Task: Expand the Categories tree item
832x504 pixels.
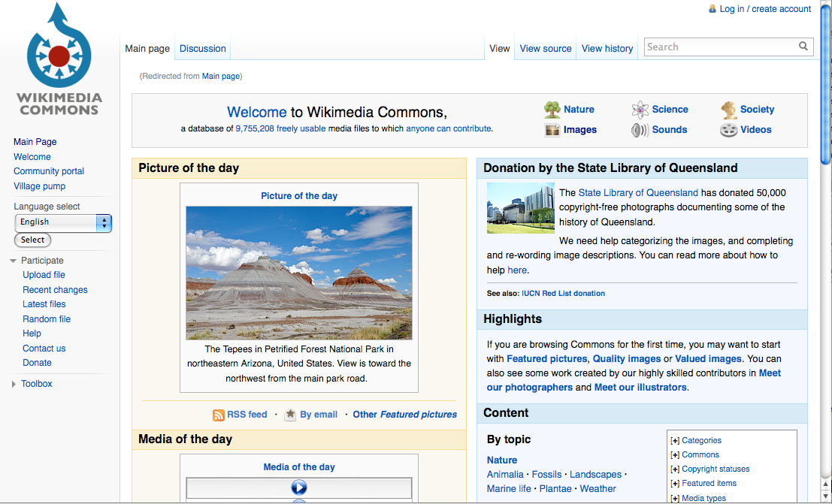Action: tap(675, 441)
